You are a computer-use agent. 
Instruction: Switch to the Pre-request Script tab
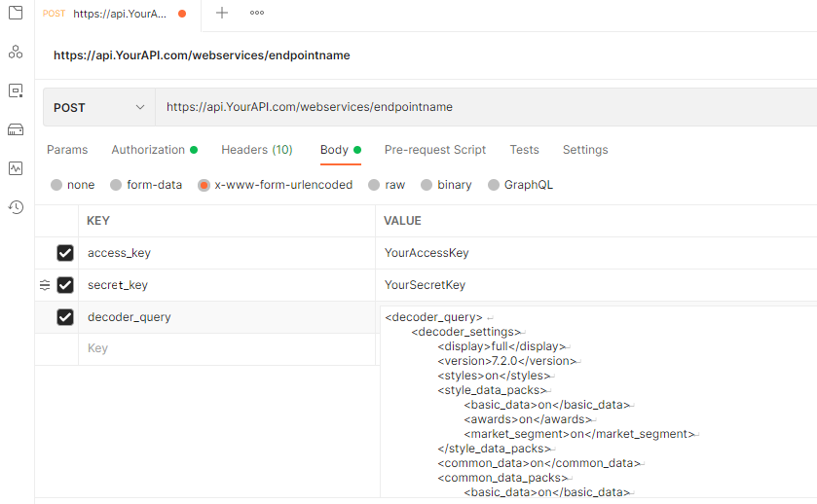[x=435, y=150]
